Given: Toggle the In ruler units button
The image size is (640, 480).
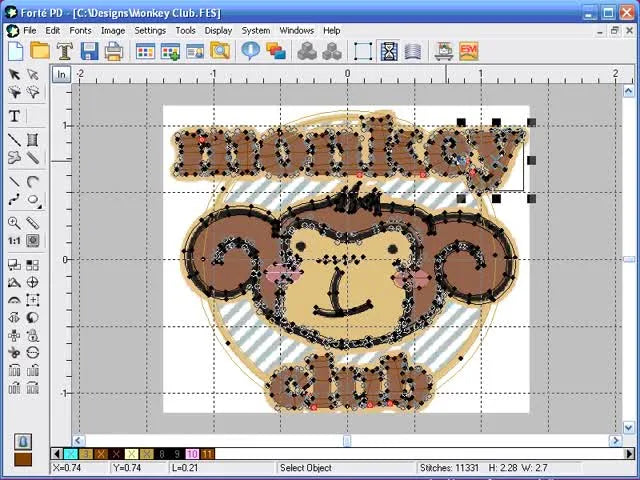Looking at the screenshot, I should pyautogui.click(x=61, y=75).
